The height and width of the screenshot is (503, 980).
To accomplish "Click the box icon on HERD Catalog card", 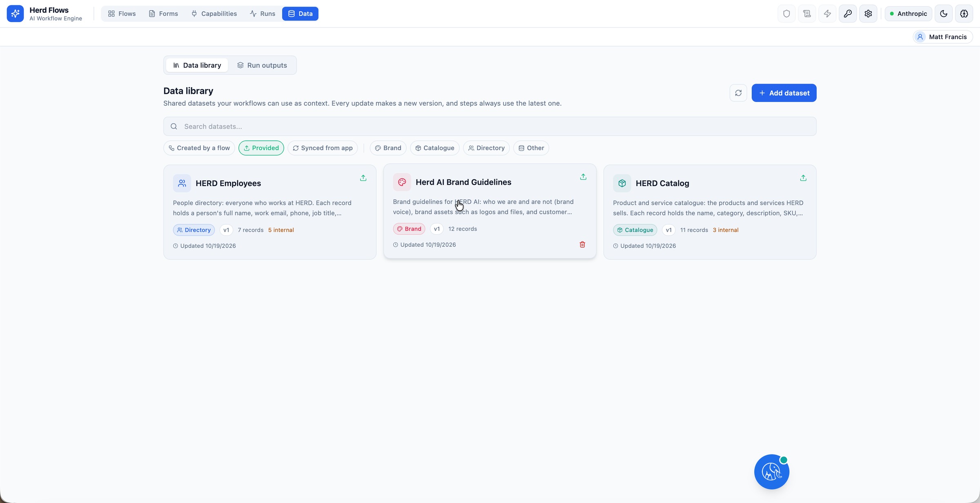I will 622,183.
